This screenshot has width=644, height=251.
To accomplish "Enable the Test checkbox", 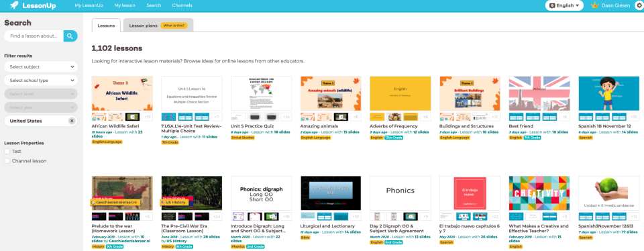I will (x=7, y=152).
